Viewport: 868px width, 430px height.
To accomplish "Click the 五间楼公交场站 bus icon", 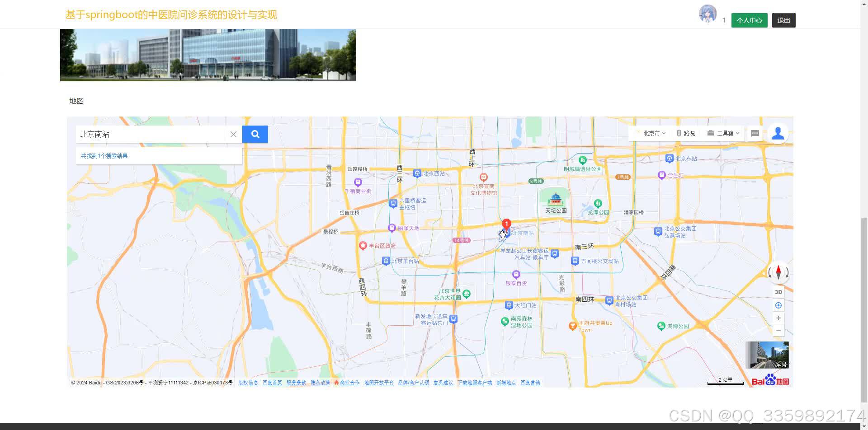I will [575, 261].
